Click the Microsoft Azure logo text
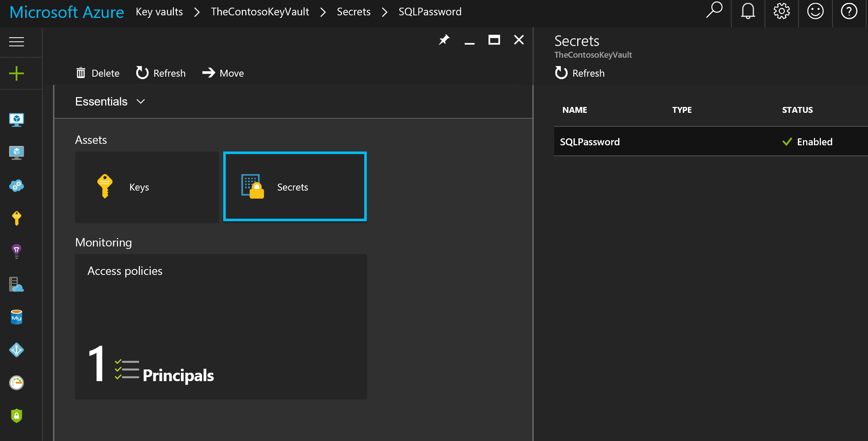 tap(66, 12)
